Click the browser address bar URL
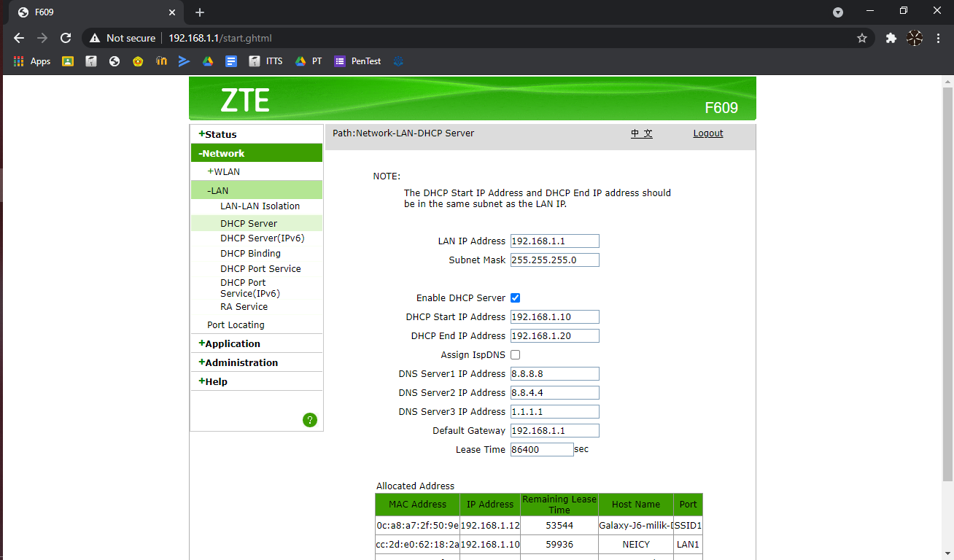This screenshot has height=560, width=954. [220, 38]
